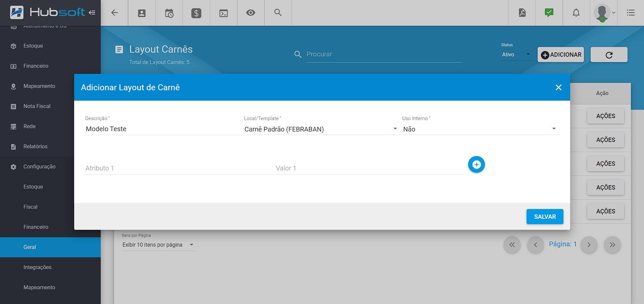This screenshot has width=644, height=304.
Task: Click the Procurar search field
Action: [x=384, y=54]
